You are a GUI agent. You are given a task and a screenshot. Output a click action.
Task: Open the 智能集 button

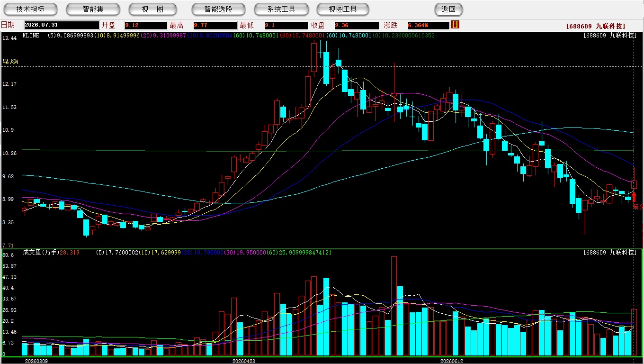point(93,9)
